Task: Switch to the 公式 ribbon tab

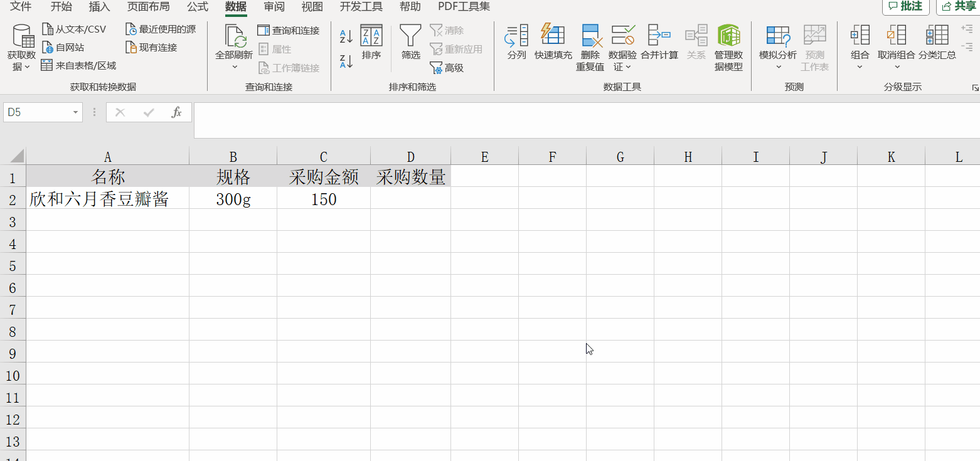Action: (197, 7)
